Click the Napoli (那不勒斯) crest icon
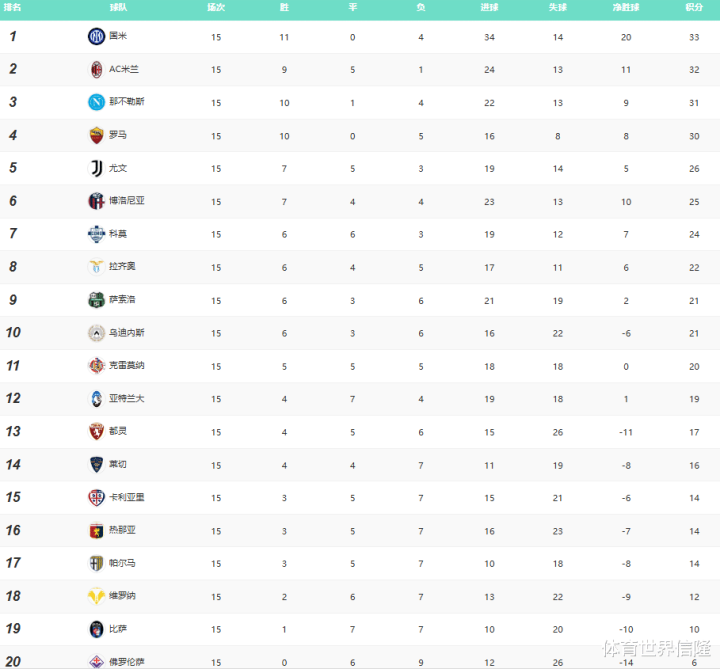The width and height of the screenshot is (720, 669). click(x=96, y=102)
